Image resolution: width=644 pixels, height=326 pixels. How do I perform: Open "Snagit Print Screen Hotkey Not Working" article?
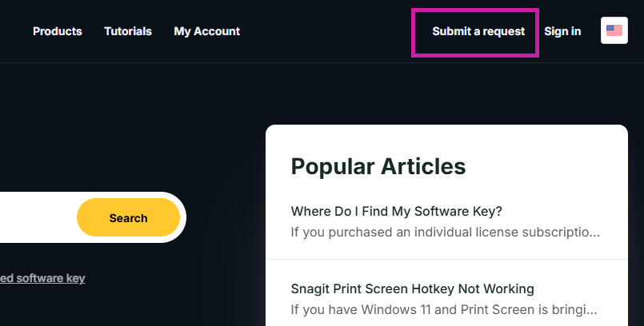(412, 288)
